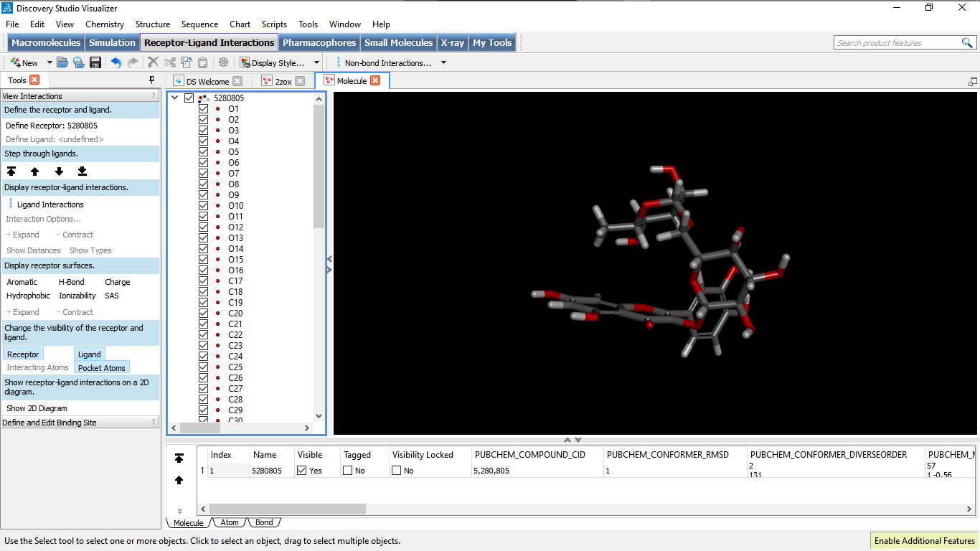Click the delete X toolbar icon
This screenshot has height=551, width=980.
pyautogui.click(x=154, y=62)
